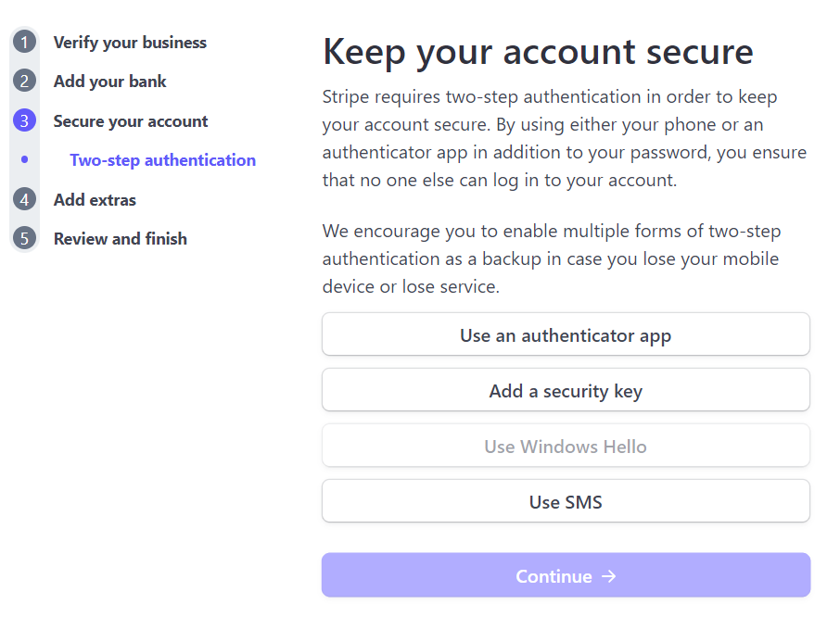The width and height of the screenshot is (840, 617).
Task: Select Add a security key option
Action: point(566,390)
